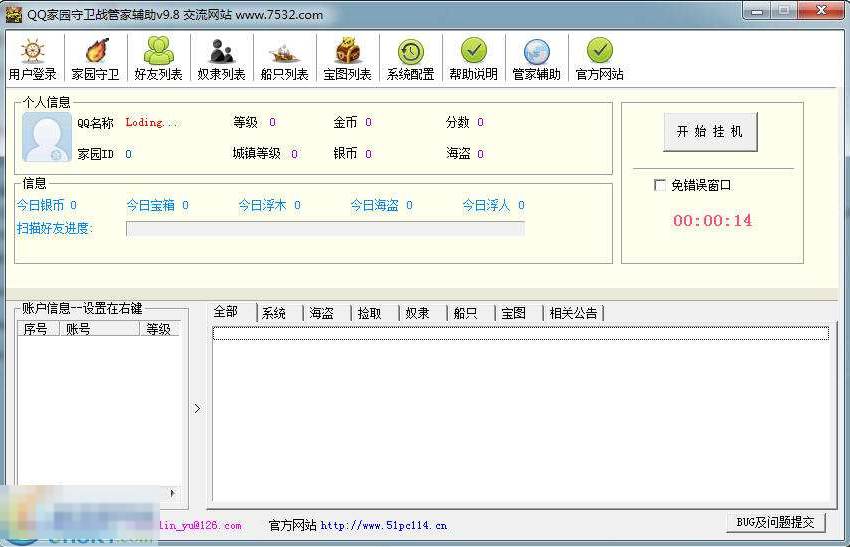Open the www.51pc114.cn website link
Image resolution: width=850 pixels, height=547 pixels.
pos(384,525)
